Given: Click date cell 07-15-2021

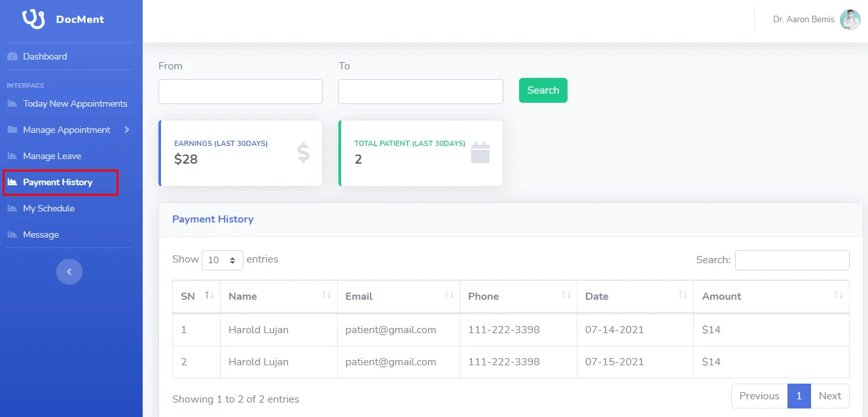Looking at the screenshot, I should click(615, 362).
